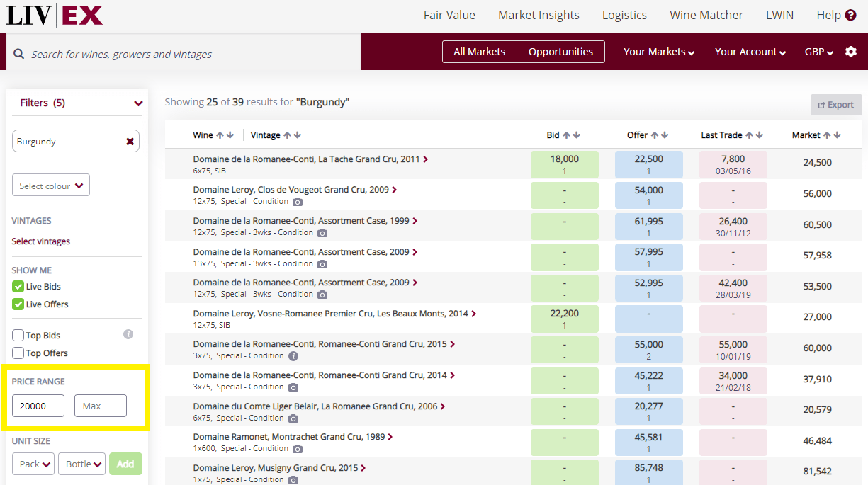The image size is (868, 485).
Task: Click last trade 7,800 dated 03/05/16
Action: (733, 164)
